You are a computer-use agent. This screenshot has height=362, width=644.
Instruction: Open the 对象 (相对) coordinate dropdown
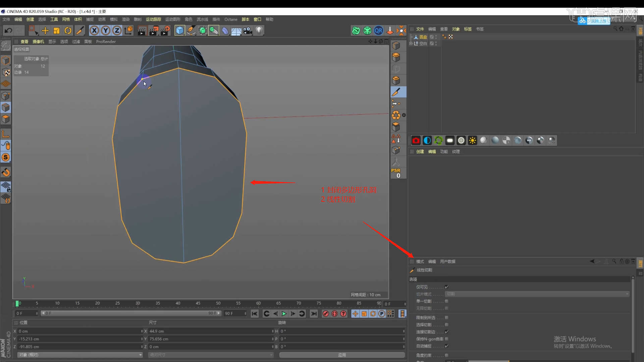tap(80, 355)
